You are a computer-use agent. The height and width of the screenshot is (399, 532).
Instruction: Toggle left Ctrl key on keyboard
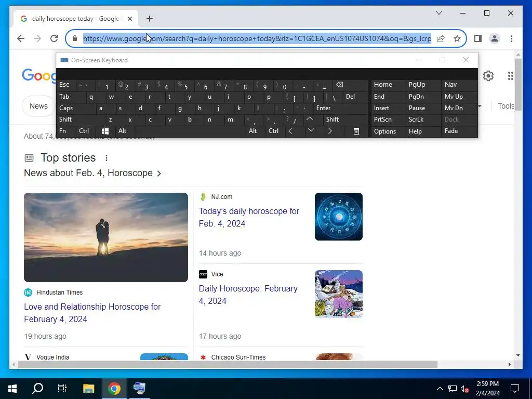(86, 131)
